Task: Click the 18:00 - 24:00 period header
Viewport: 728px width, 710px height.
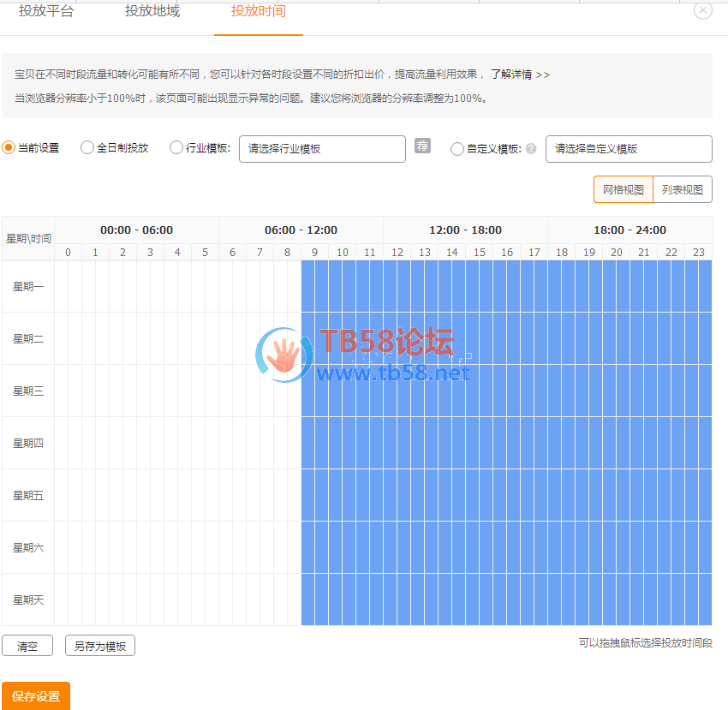Action: (630, 230)
